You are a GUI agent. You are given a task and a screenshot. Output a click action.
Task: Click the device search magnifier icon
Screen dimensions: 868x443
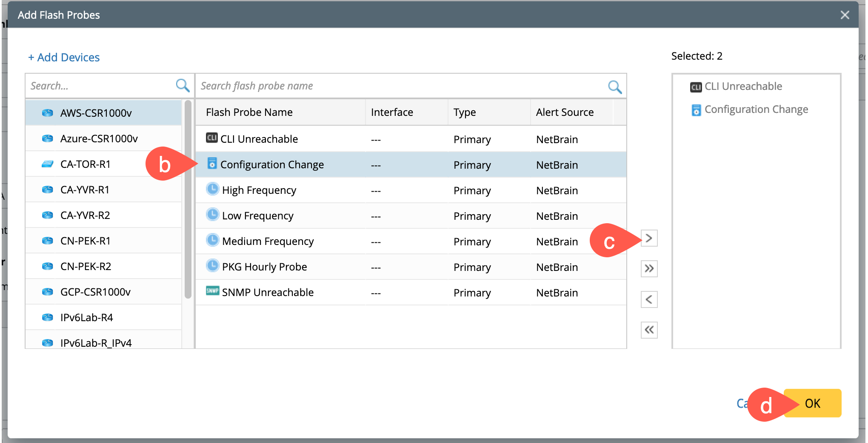[183, 86]
